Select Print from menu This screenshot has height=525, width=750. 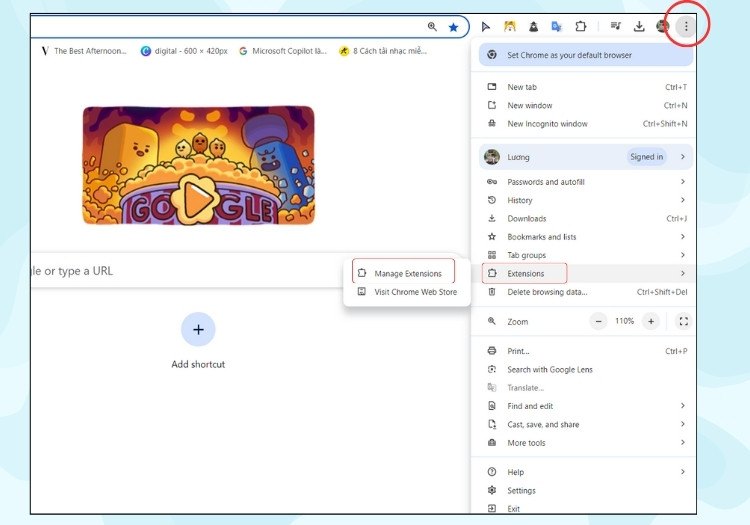click(x=585, y=351)
